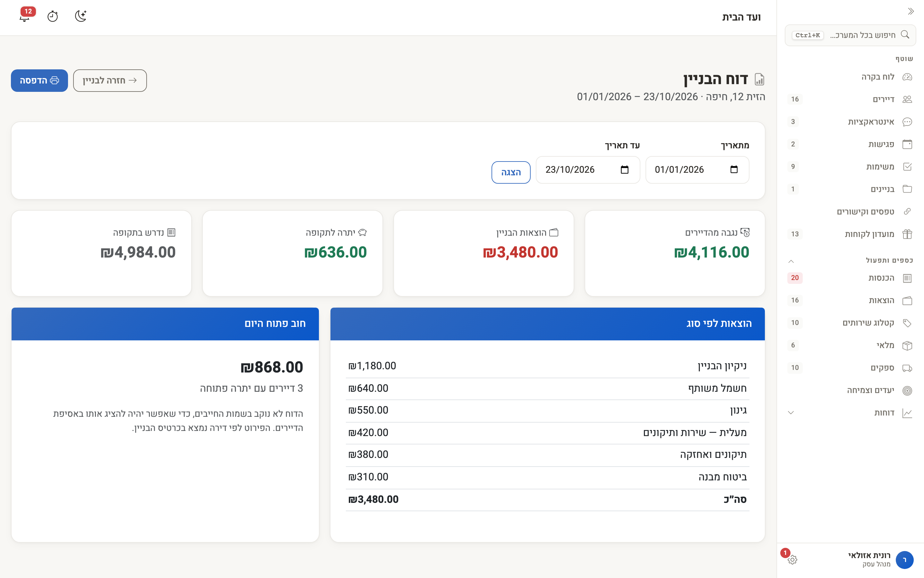Click the חשמל משותף expense row

[x=548, y=389]
